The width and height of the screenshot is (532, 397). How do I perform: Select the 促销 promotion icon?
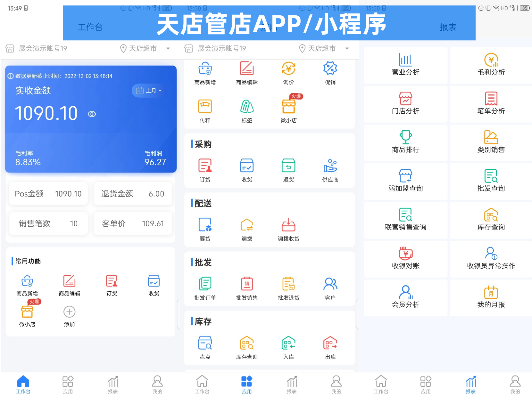[330, 73]
